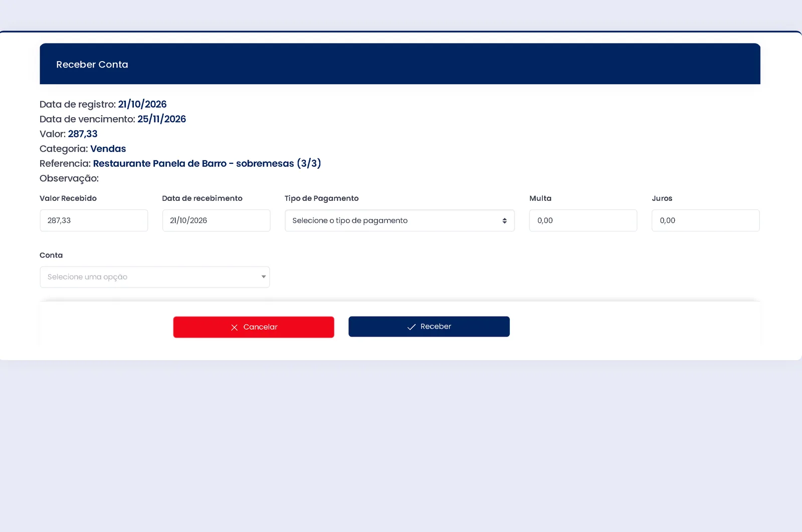Click the checkmark icon on Receber

[412, 327]
